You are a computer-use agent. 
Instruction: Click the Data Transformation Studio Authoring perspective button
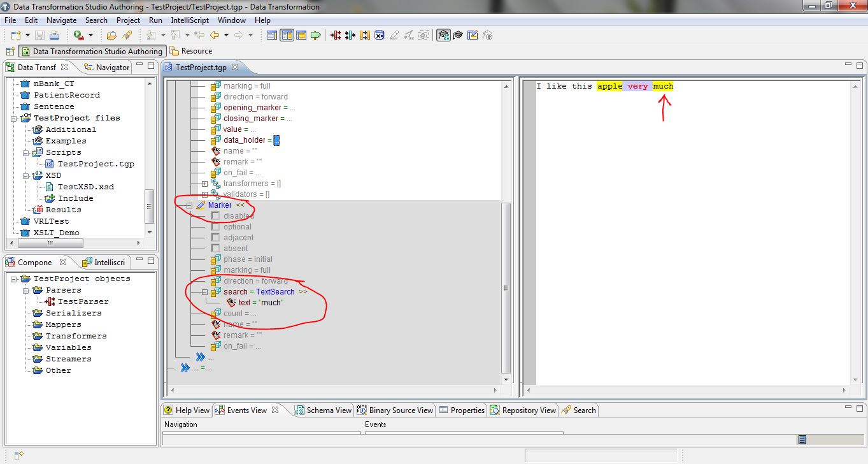(x=92, y=52)
